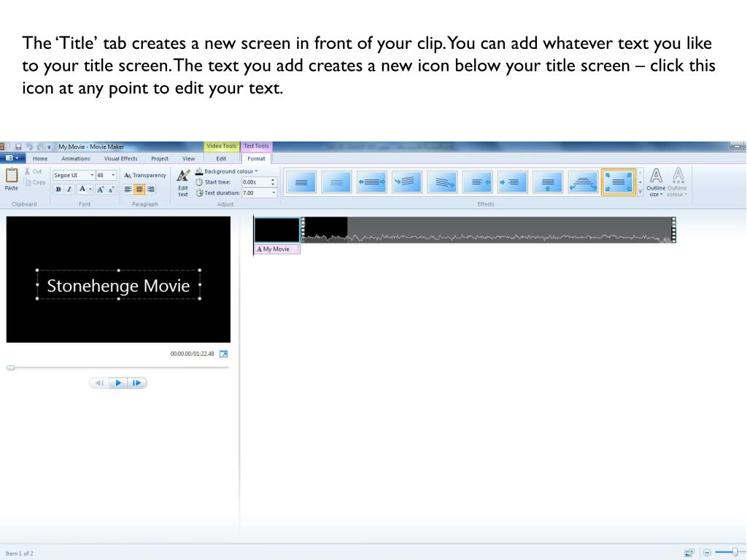Image resolution: width=747 pixels, height=560 pixels.
Task: Click the Redo arrow in title bar
Action: [40, 147]
